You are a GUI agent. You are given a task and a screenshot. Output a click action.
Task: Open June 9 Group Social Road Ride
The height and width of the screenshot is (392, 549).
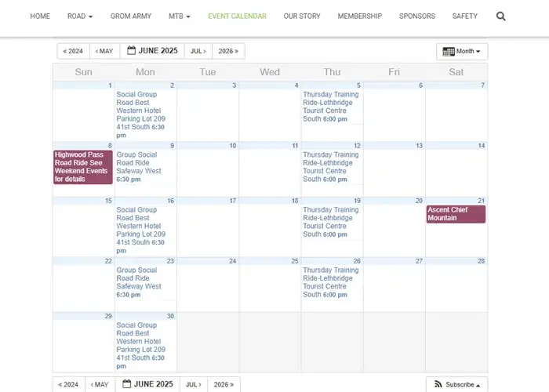(139, 167)
